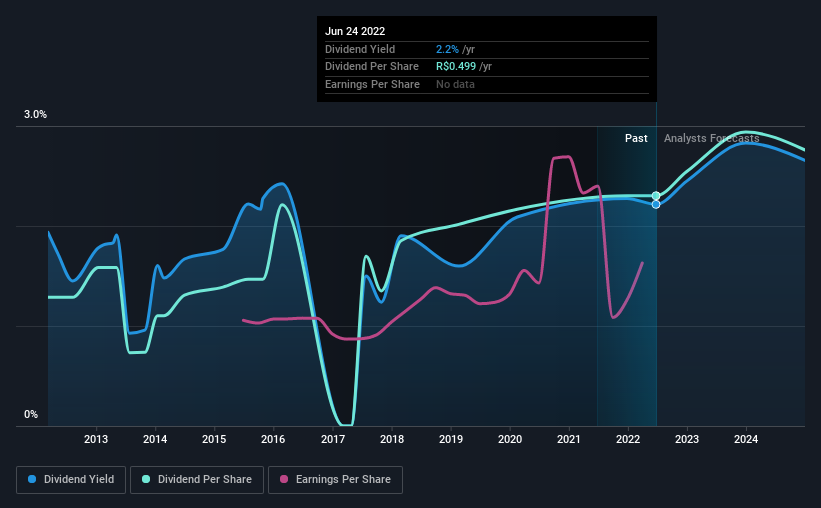Click the 2016 x-axis label
821x508 pixels.
click(273, 439)
